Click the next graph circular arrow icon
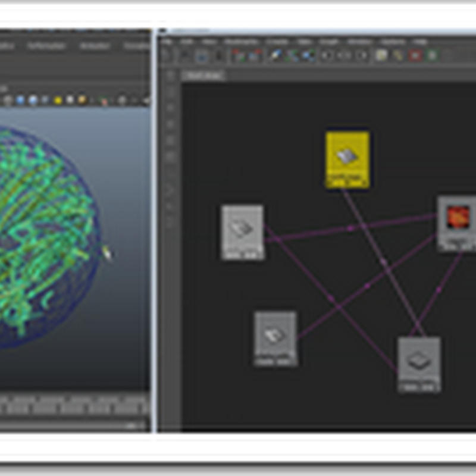Viewport: 476px width, 476px height. coord(362,56)
